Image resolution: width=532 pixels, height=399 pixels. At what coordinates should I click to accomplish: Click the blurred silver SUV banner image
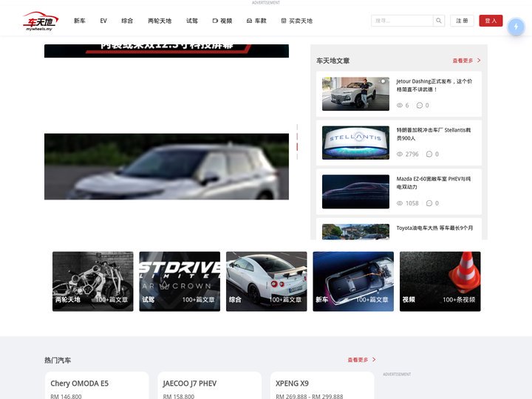[166, 166]
